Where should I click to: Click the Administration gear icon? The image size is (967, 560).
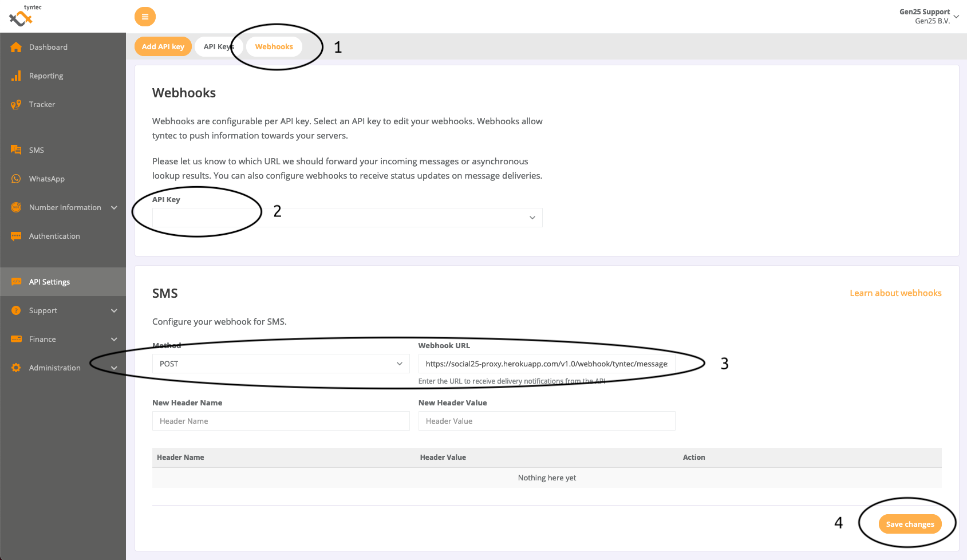click(16, 368)
